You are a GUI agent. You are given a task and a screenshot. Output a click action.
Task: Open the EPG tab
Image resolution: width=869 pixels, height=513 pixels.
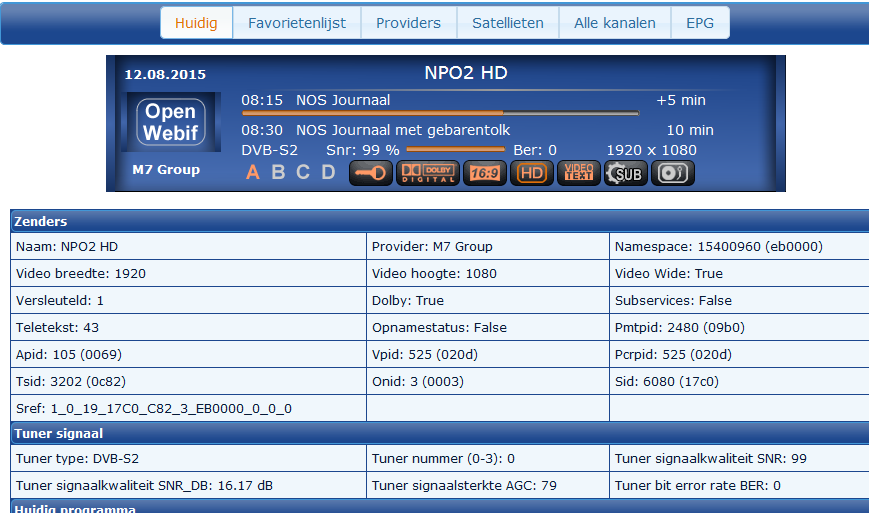[700, 23]
